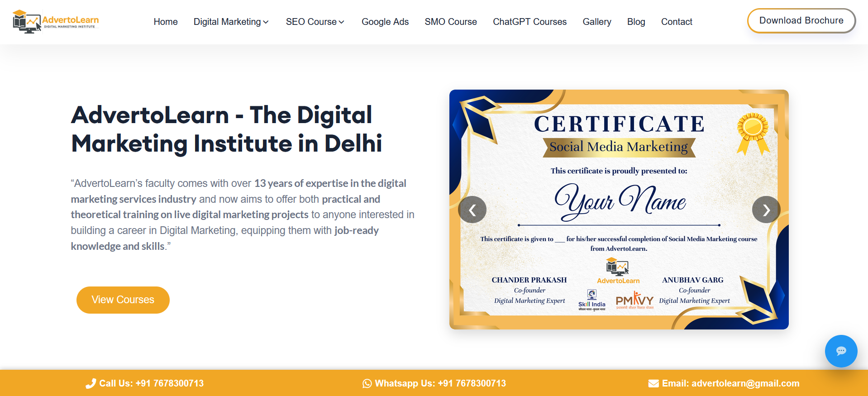Screen dimensions: 868x396
Task: Open Whatsapp Us: +91 7678300713 link
Action: click(434, 383)
